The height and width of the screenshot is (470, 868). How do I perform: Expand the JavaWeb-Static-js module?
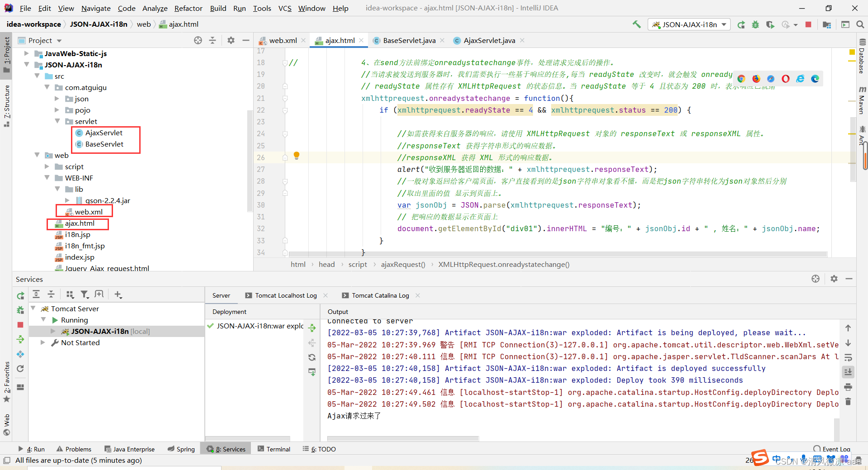pos(27,53)
